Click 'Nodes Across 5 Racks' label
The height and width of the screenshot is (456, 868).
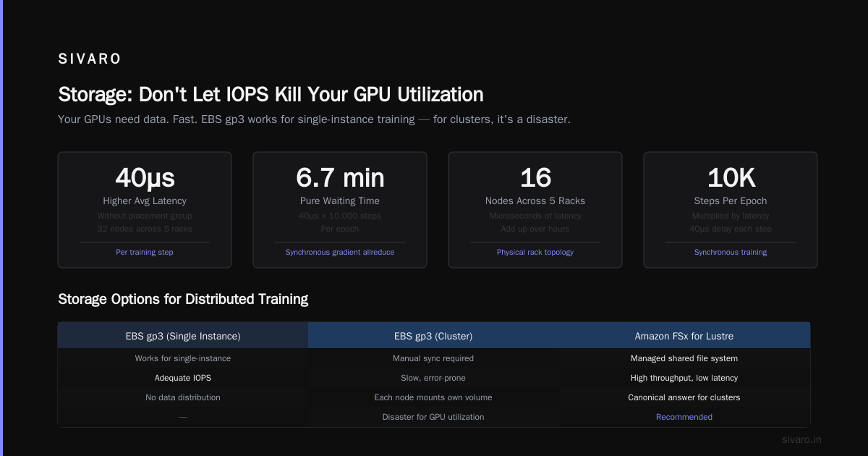click(535, 200)
